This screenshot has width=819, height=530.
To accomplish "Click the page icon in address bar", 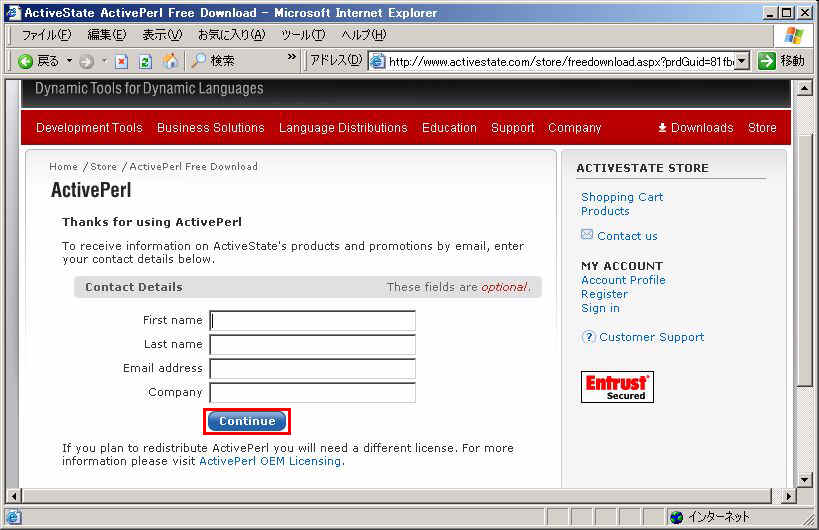I will point(377,62).
